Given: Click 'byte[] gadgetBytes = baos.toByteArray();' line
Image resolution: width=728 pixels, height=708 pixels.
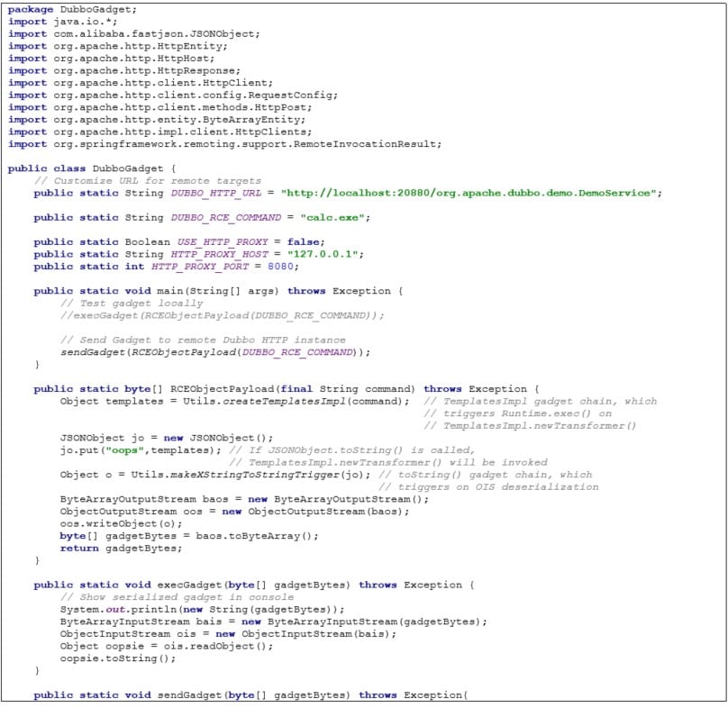Looking at the screenshot, I should click(x=189, y=536).
